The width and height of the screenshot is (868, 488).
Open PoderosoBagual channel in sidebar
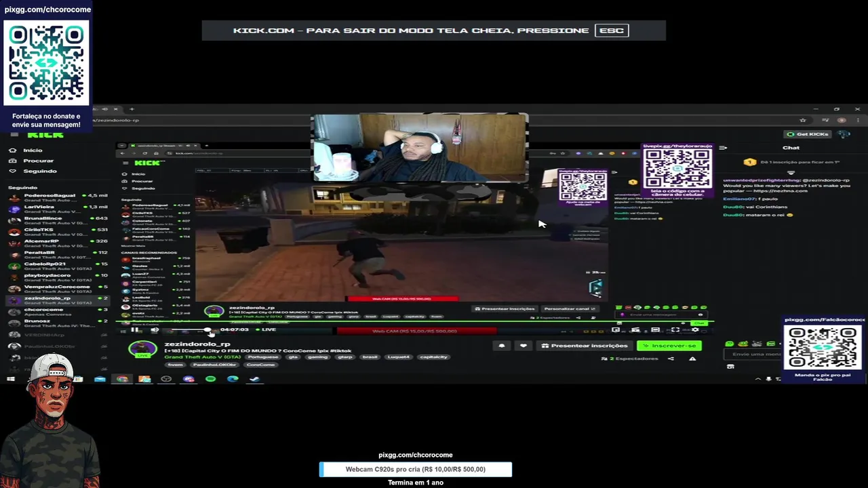click(x=58, y=198)
